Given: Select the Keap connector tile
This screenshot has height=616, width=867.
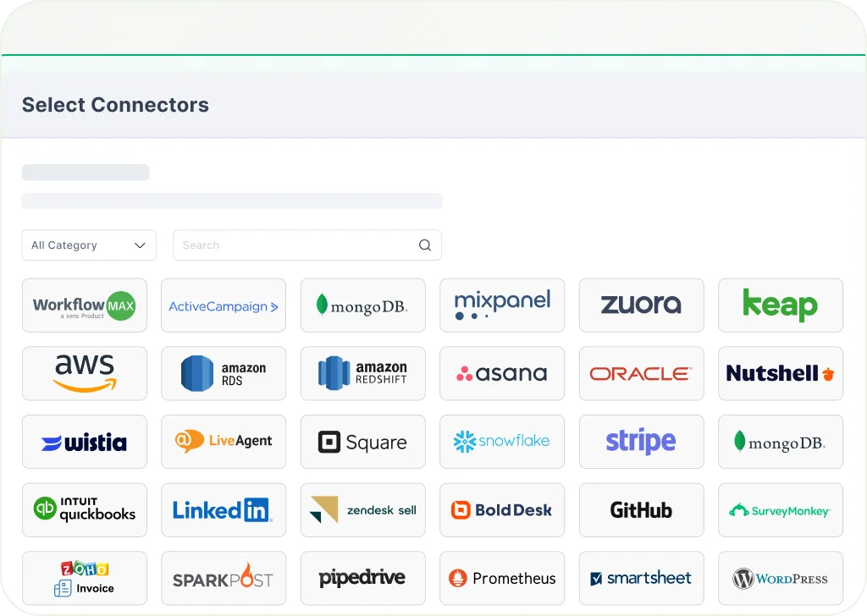Looking at the screenshot, I should click(x=780, y=305).
